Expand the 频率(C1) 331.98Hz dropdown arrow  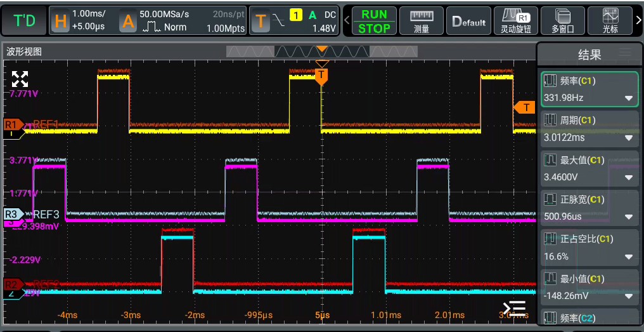click(628, 98)
